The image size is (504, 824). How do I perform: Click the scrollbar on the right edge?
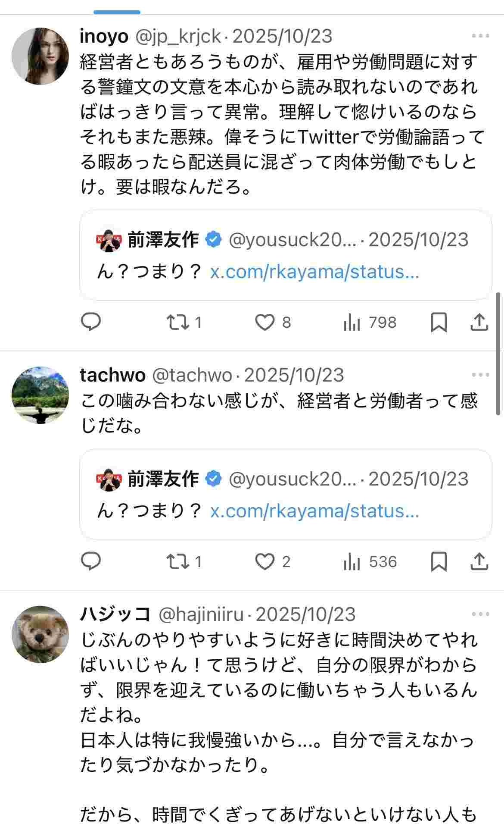(x=498, y=354)
